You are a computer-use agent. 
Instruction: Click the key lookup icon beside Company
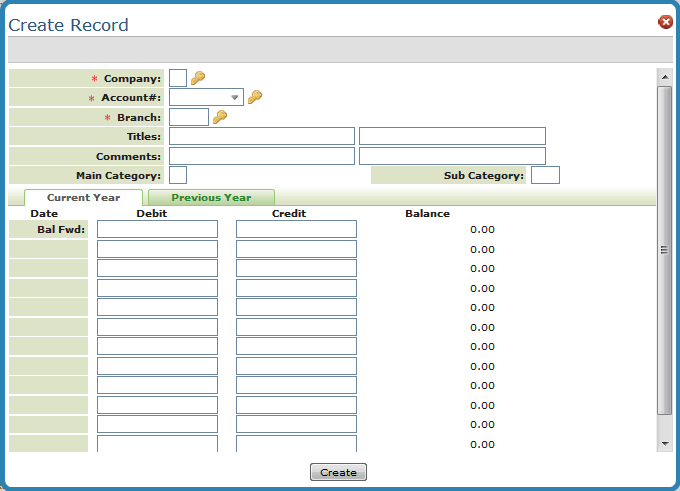[198, 78]
